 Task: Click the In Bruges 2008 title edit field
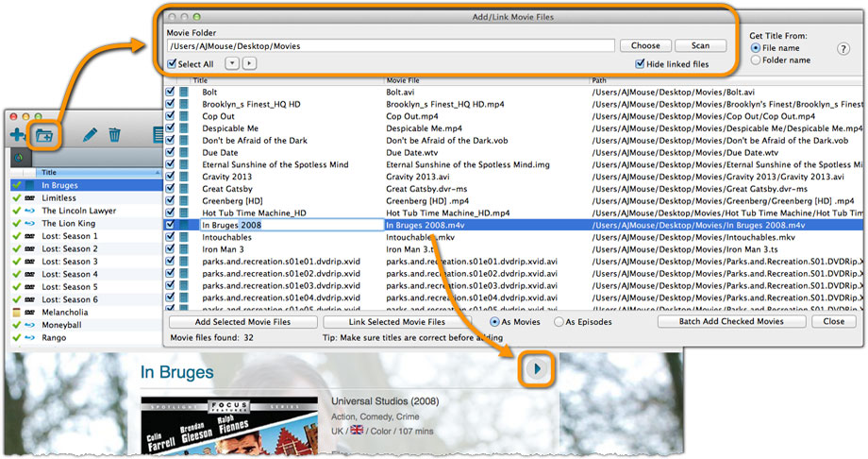tap(292, 225)
